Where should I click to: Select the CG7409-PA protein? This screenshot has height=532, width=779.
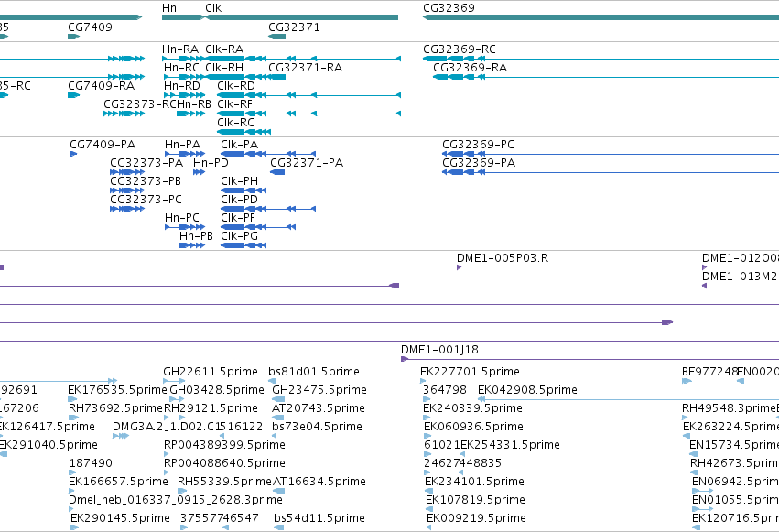pos(103,145)
